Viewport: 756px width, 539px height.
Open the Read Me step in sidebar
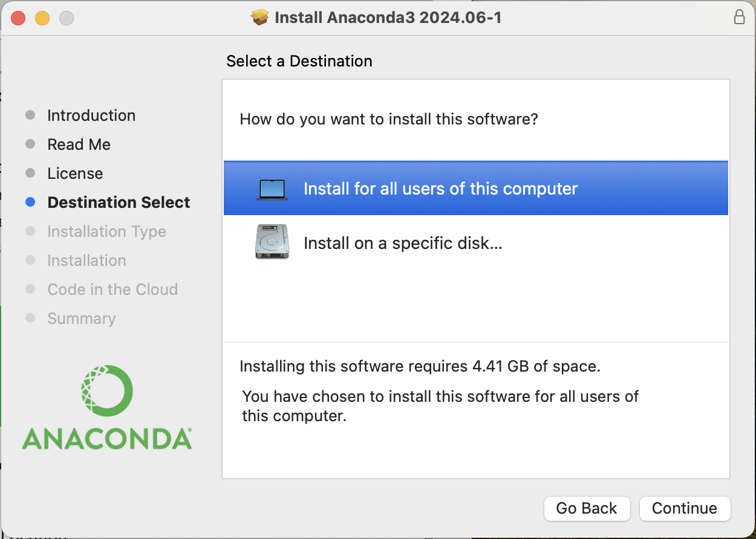coord(79,144)
